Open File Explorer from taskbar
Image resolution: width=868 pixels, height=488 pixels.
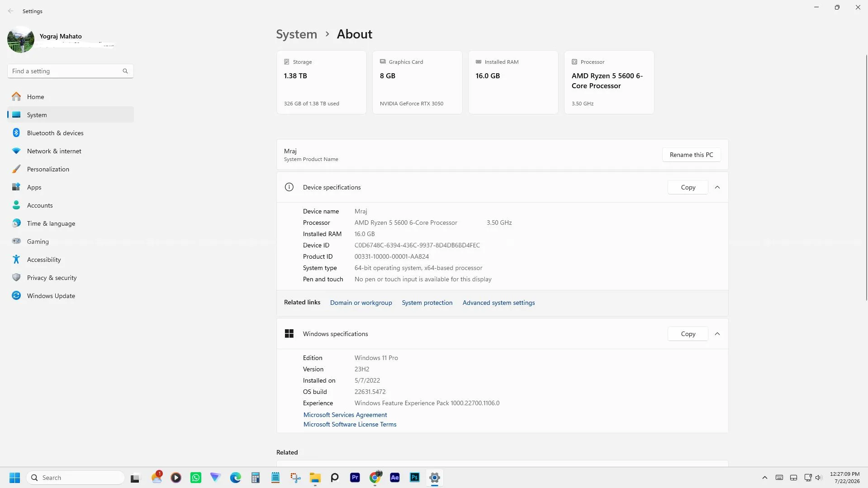click(x=315, y=478)
